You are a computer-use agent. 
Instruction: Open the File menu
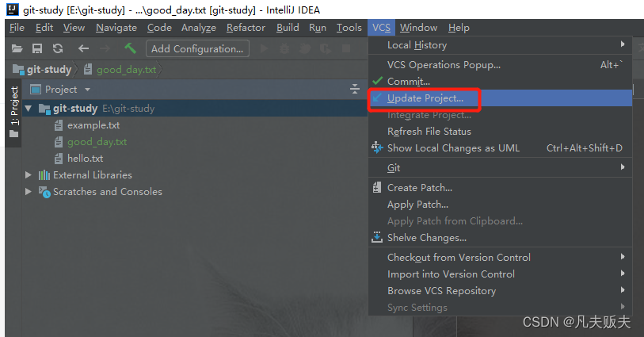17,28
